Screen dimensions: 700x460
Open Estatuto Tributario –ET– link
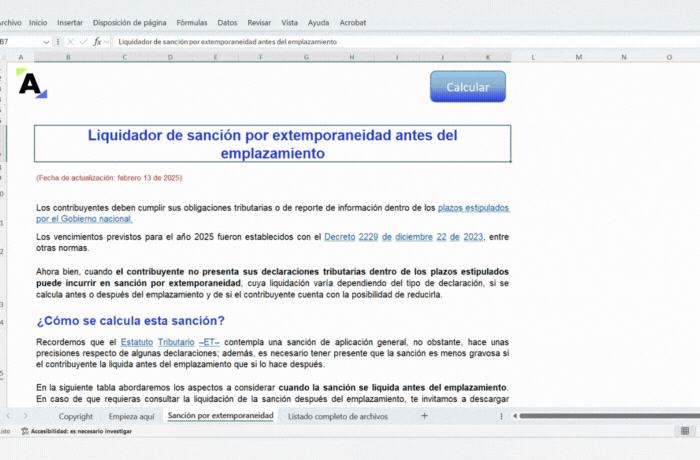coord(170,342)
